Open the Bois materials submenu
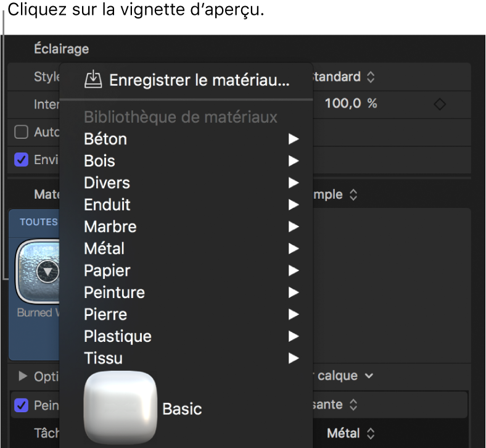Viewport: 486px width, 448px height. pyautogui.click(x=100, y=161)
